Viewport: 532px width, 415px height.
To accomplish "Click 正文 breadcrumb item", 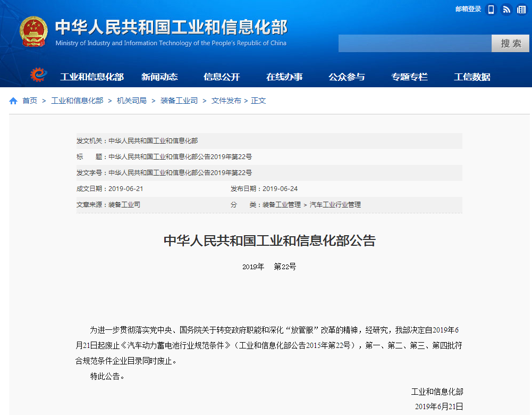I will [258, 101].
